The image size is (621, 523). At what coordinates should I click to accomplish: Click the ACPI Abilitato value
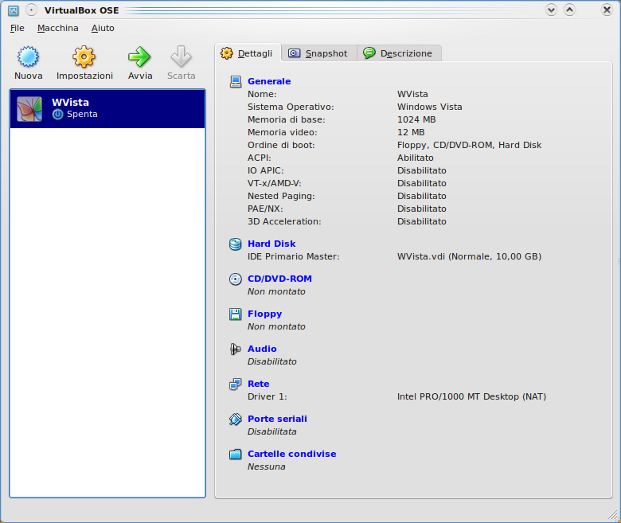click(415, 158)
